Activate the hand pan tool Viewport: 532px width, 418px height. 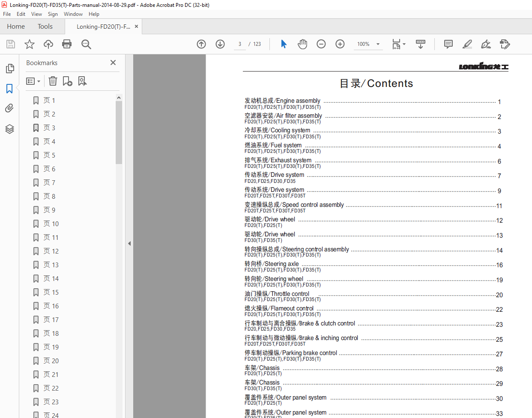(302, 44)
